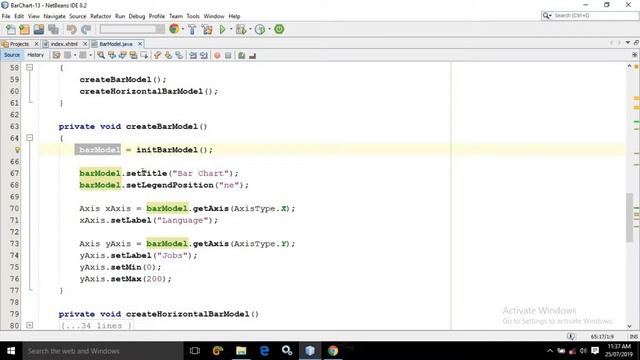This screenshot has width=640, height=360.
Task: Switch to the index.xhtml tab
Action: (64, 44)
